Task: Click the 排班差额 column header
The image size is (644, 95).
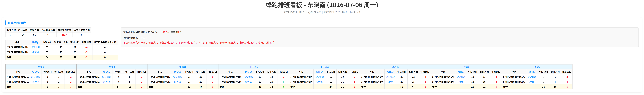Action: [x=86, y=42]
